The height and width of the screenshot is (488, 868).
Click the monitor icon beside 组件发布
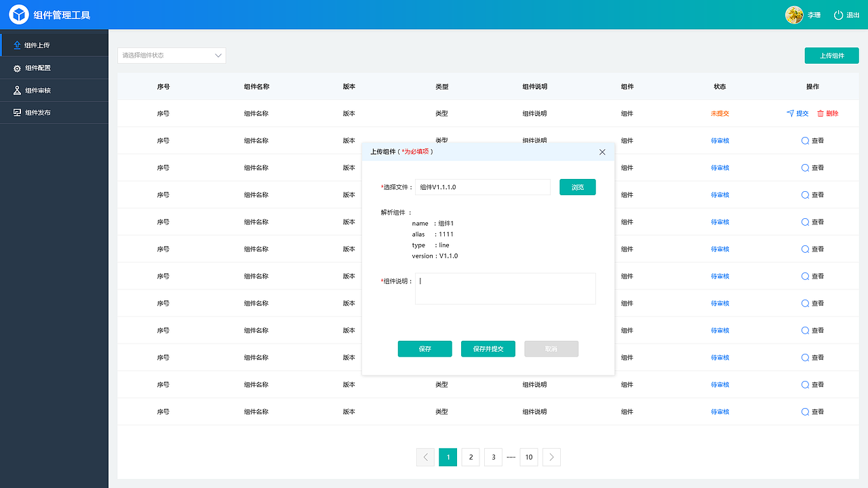(x=17, y=113)
